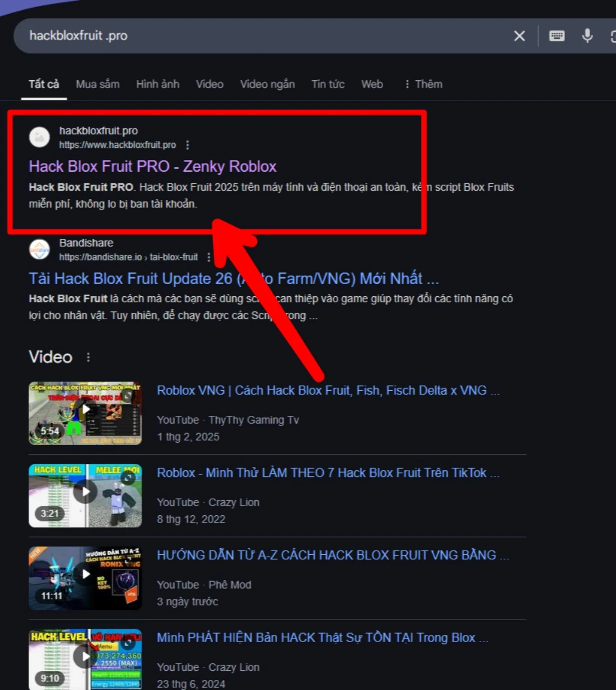Switch to the Mua sắm tab

pyautogui.click(x=97, y=84)
